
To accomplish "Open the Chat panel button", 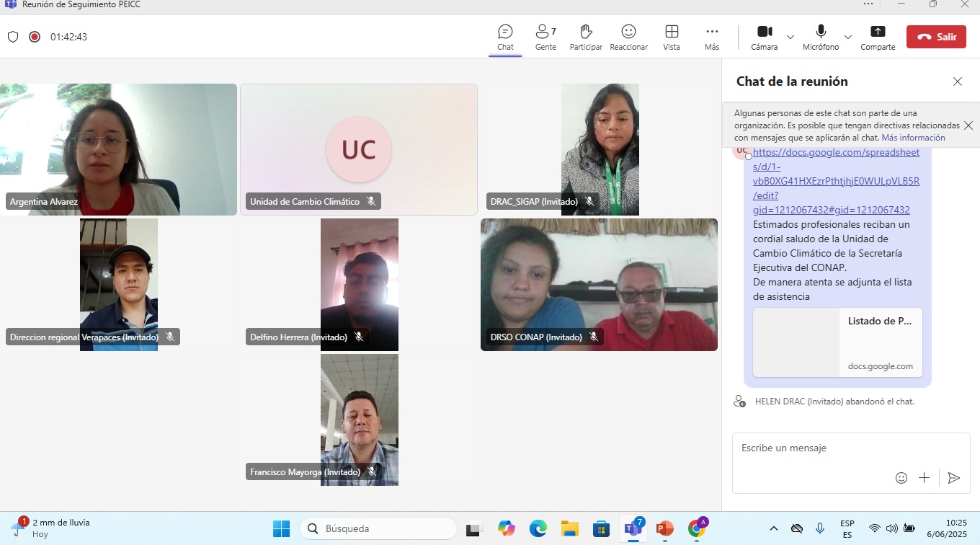I will (x=505, y=37).
